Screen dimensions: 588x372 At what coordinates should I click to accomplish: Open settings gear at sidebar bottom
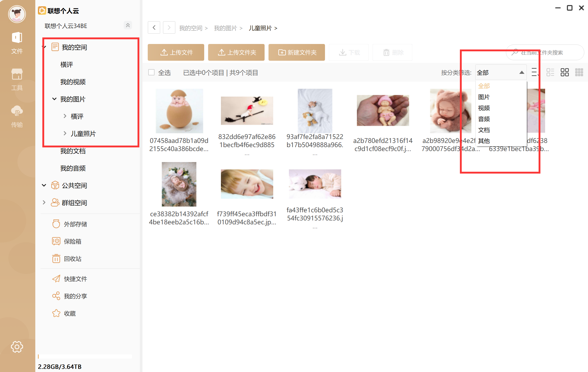pyautogui.click(x=17, y=347)
